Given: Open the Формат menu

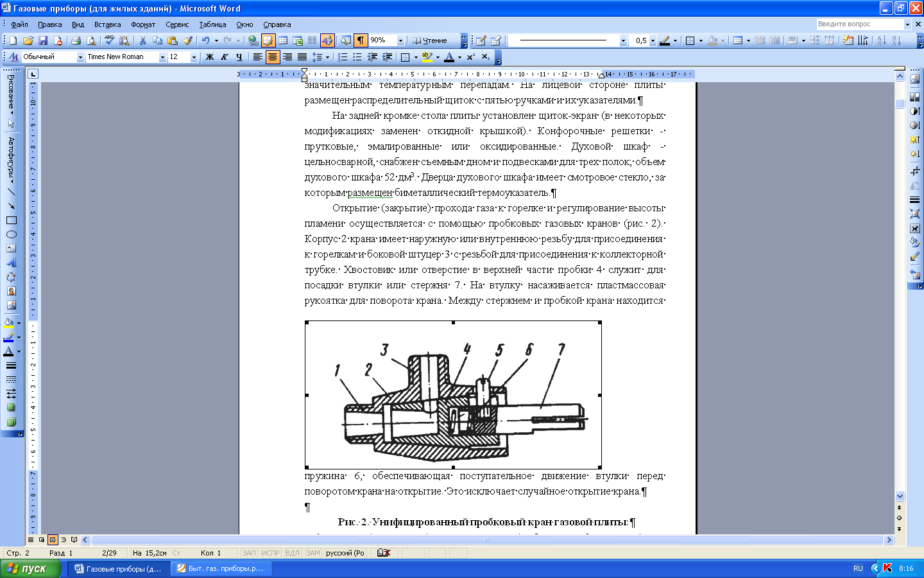Looking at the screenshot, I should tap(143, 24).
